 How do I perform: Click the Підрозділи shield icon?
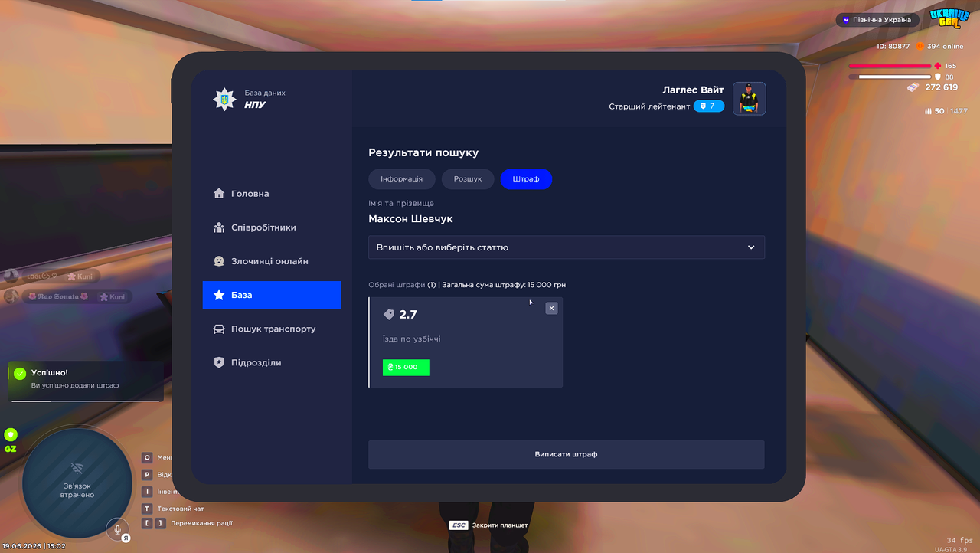coord(219,362)
